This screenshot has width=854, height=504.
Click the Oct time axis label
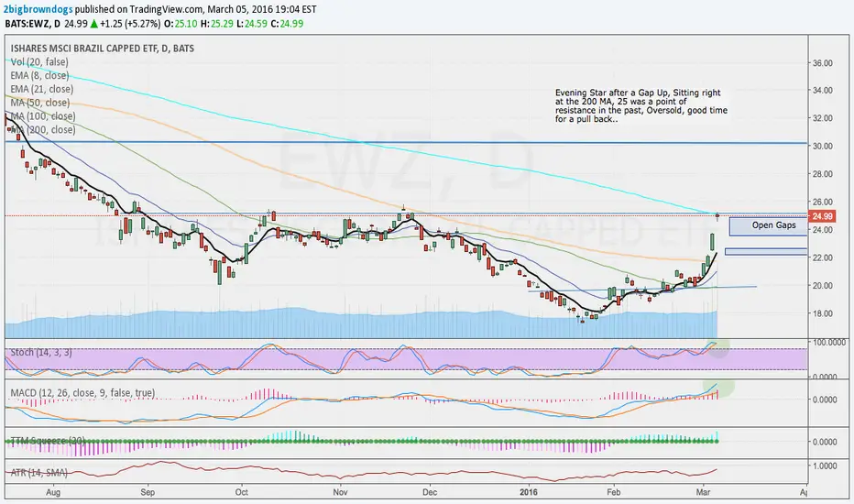point(241,493)
